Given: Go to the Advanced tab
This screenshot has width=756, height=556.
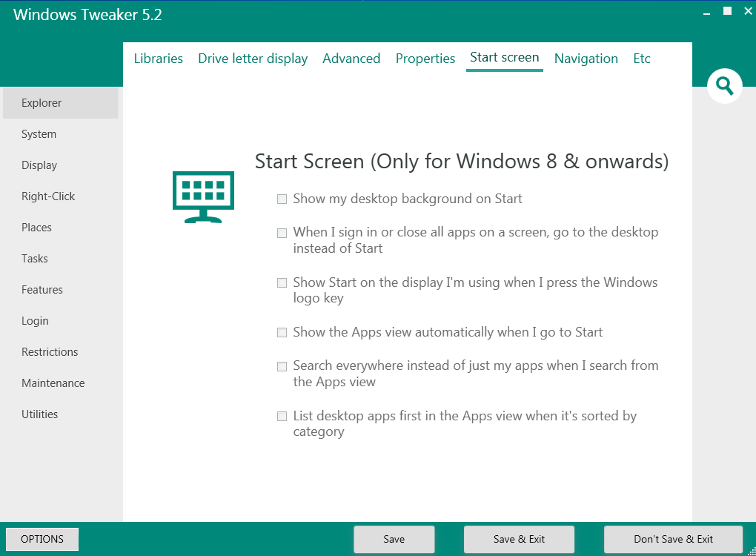Looking at the screenshot, I should pyautogui.click(x=351, y=59).
